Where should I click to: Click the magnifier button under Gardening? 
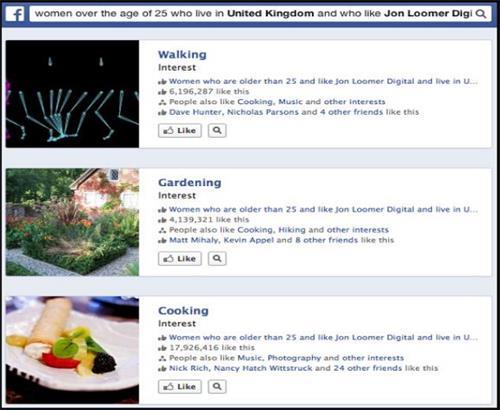point(217,258)
